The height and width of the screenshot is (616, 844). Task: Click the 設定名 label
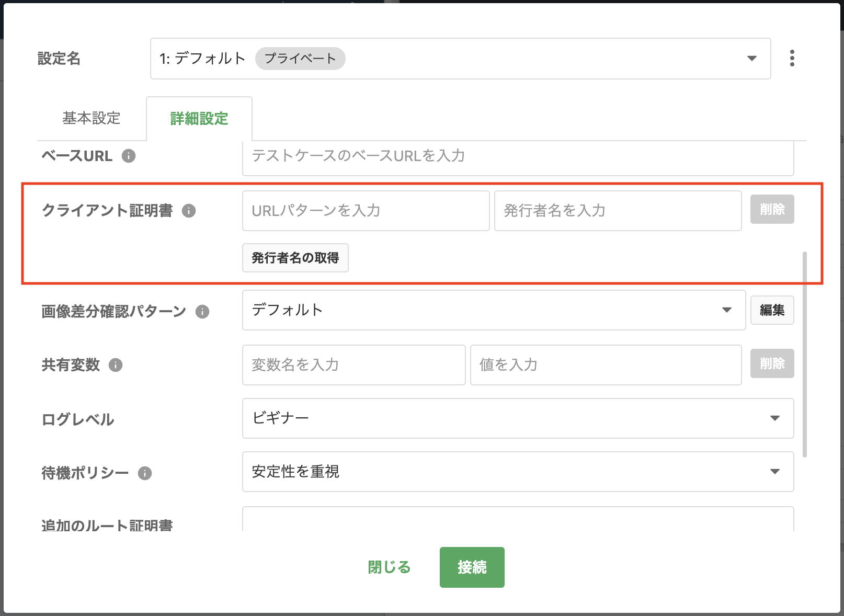click(59, 59)
